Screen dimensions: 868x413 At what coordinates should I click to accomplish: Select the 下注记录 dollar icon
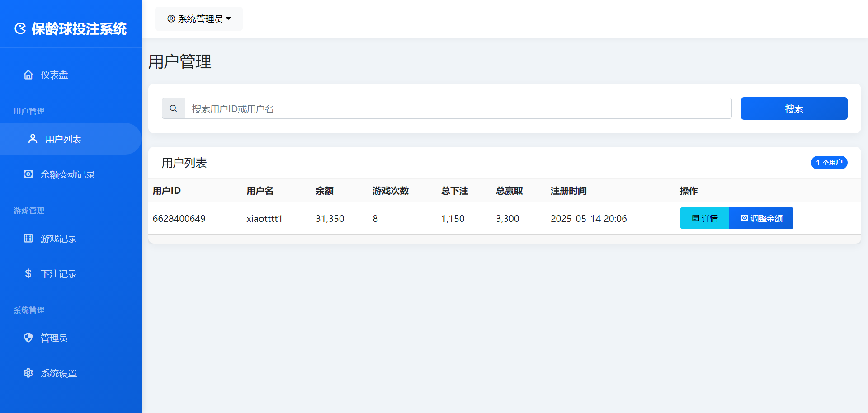pyautogui.click(x=28, y=273)
